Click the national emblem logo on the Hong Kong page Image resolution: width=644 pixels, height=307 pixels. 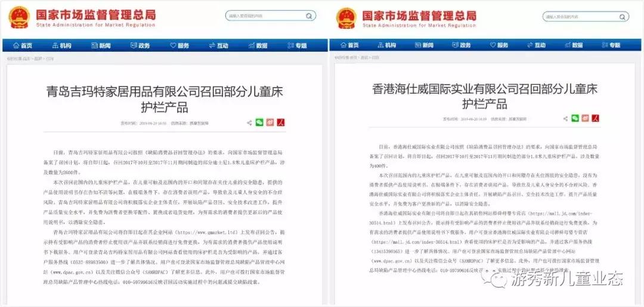click(346, 18)
